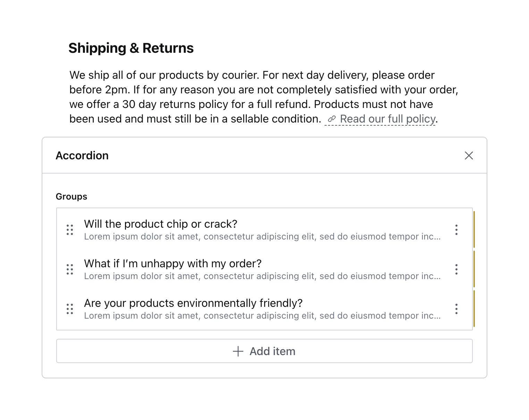Click drag handle beside "What if I'm unhappy" item
This screenshot has width=529, height=420.
click(70, 269)
